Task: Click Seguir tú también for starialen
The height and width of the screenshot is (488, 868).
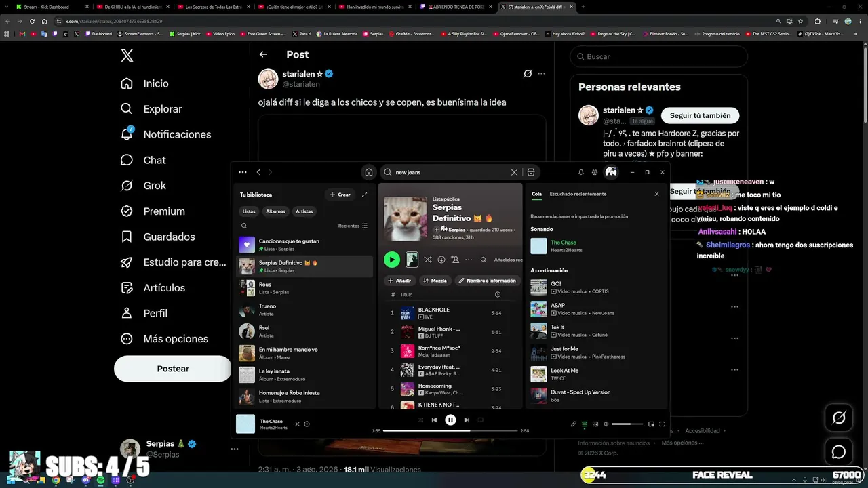Action: (700, 115)
